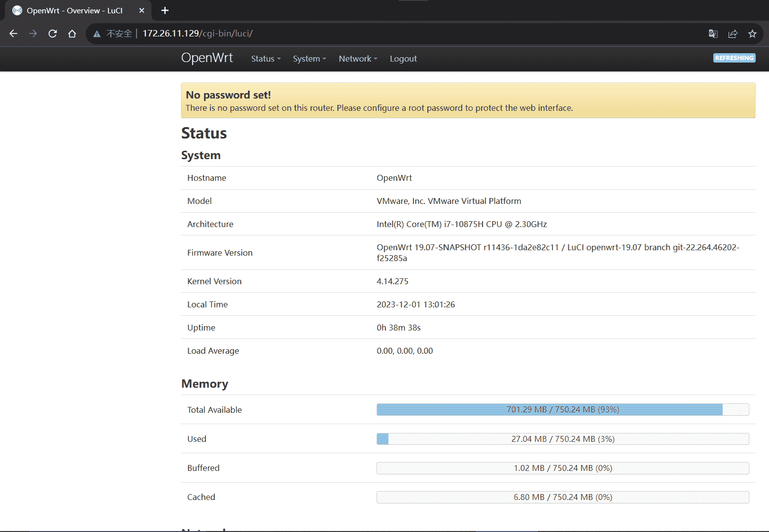This screenshot has width=769, height=532.
Task: Click the 'Architecture' row label
Action: pos(210,224)
